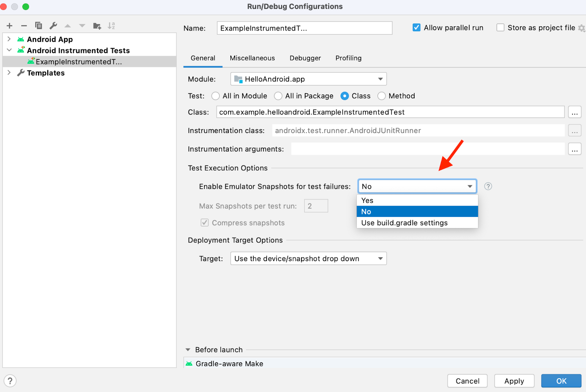Select the All in Package radio button
This screenshot has height=392, width=586.
(278, 96)
